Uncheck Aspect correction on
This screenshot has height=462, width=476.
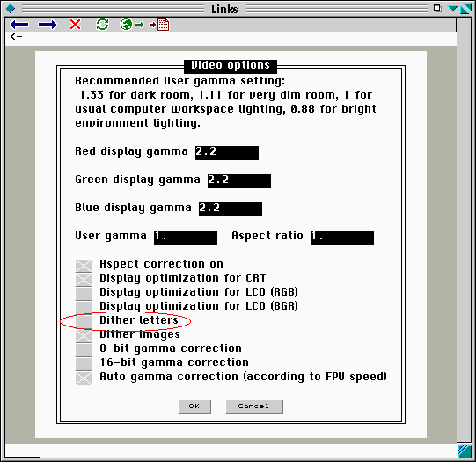point(84,266)
